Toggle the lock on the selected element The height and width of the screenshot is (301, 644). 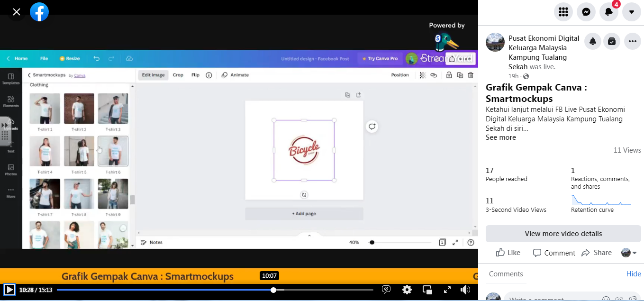pyautogui.click(x=448, y=75)
